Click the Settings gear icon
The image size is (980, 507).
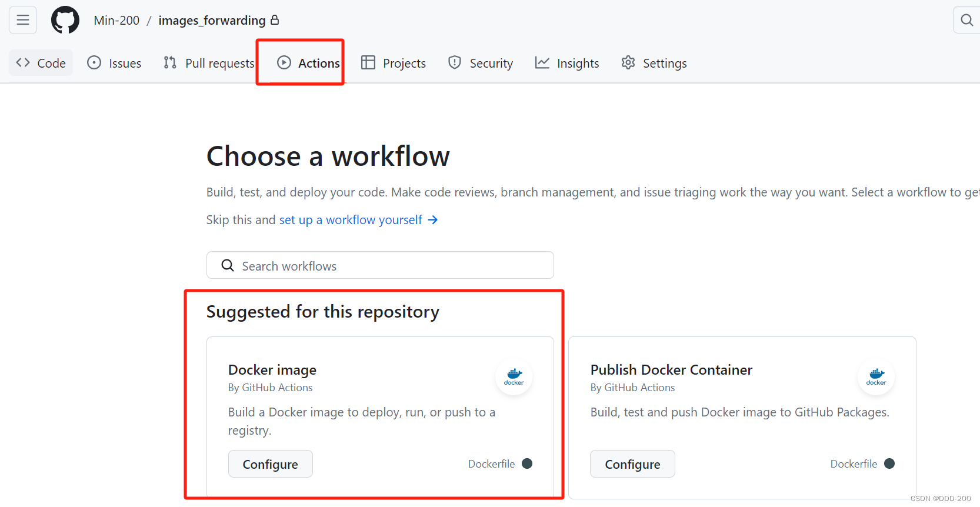(x=628, y=62)
